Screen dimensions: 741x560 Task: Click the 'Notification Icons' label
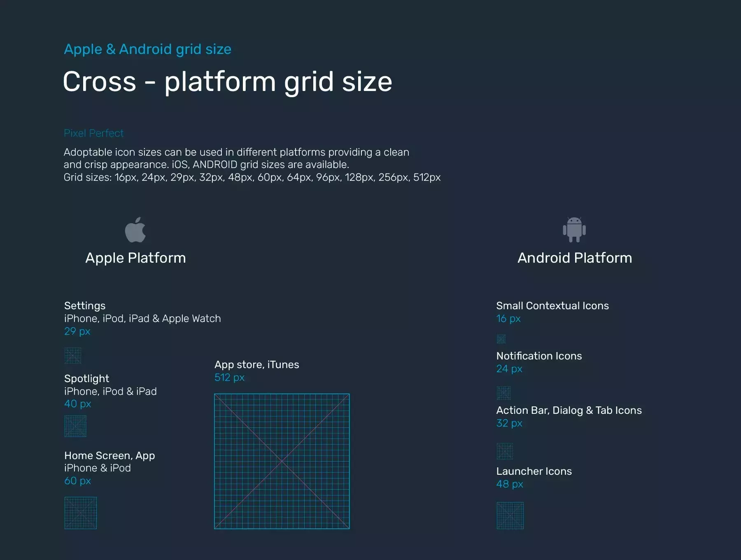click(539, 356)
